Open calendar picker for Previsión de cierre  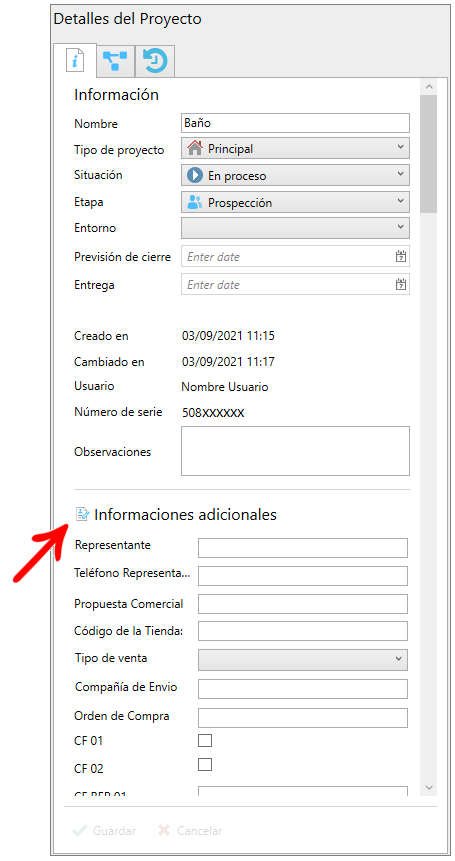[x=401, y=256]
